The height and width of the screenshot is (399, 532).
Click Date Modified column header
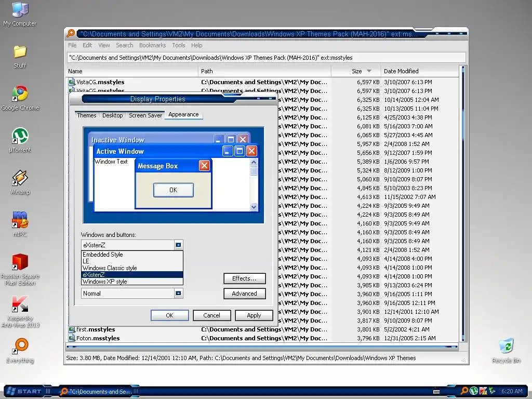420,71
